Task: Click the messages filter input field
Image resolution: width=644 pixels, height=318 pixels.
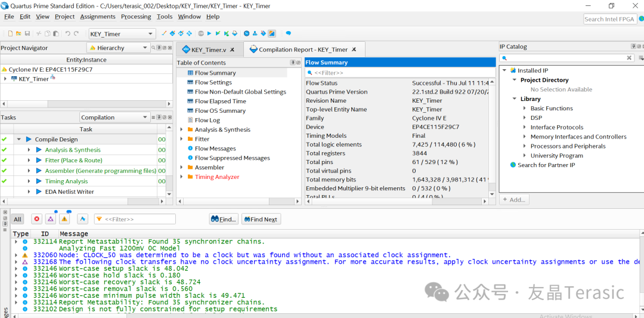Action: [x=135, y=220]
